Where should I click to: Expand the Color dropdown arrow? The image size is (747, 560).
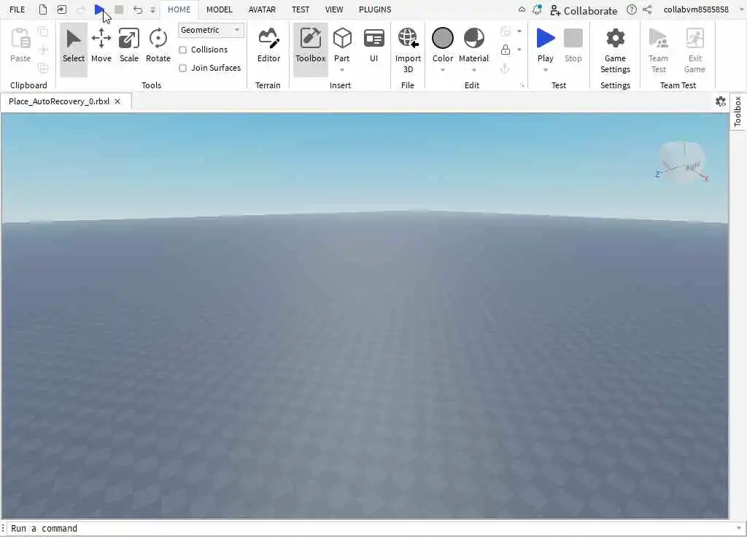pos(443,70)
